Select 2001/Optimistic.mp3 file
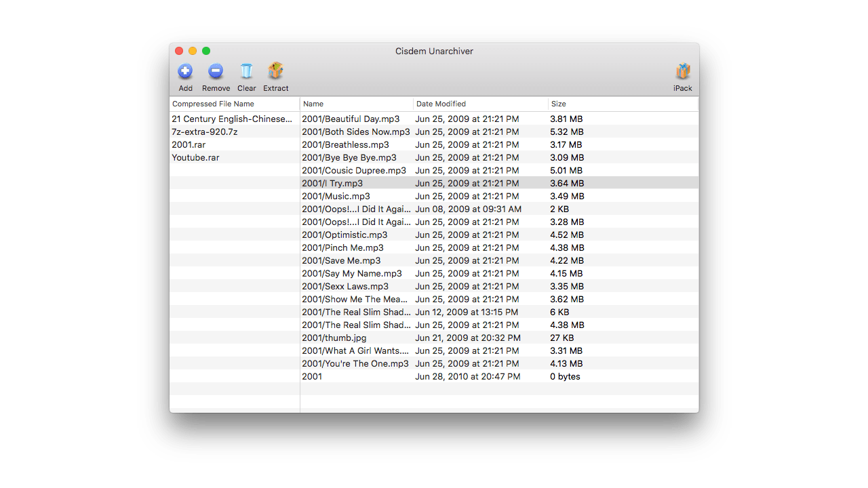The height and width of the screenshot is (488, 868). coord(499,235)
